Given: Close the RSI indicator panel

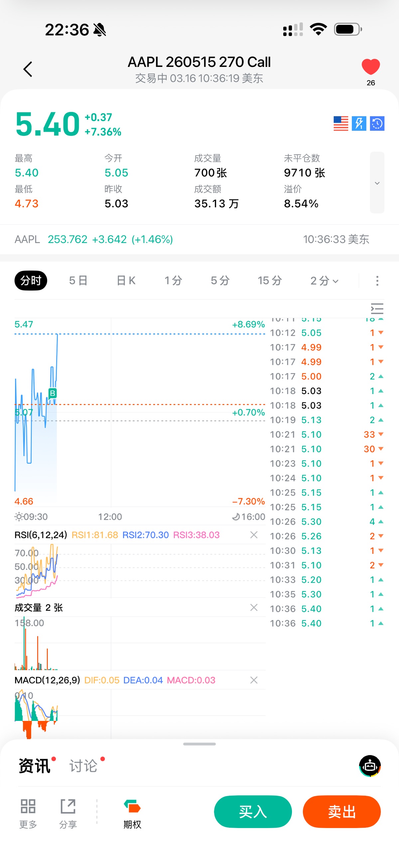Looking at the screenshot, I should (x=254, y=535).
